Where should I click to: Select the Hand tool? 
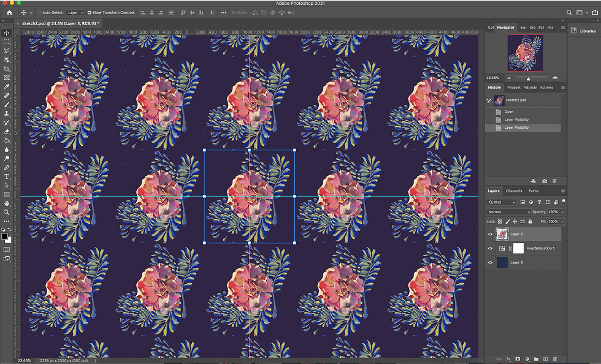[x=7, y=203]
